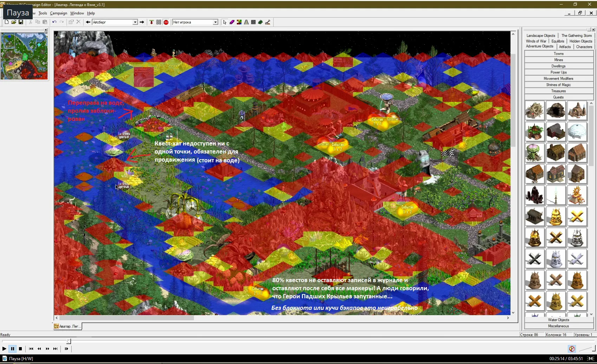Click the map's horizontal scrollbar
Viewport: 597px width, 364px height.
pos(282,318)
